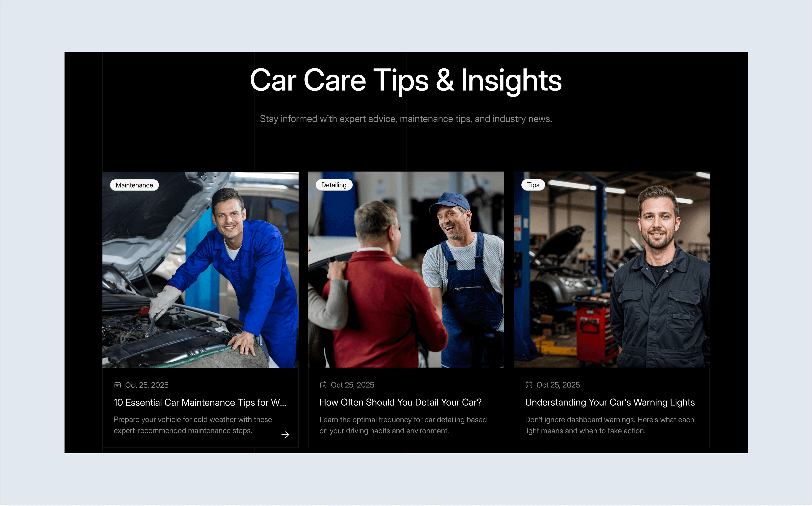Click the 'Car Care Tips & Insights' heading
812x506 pixels.
(x=406, y=80)
